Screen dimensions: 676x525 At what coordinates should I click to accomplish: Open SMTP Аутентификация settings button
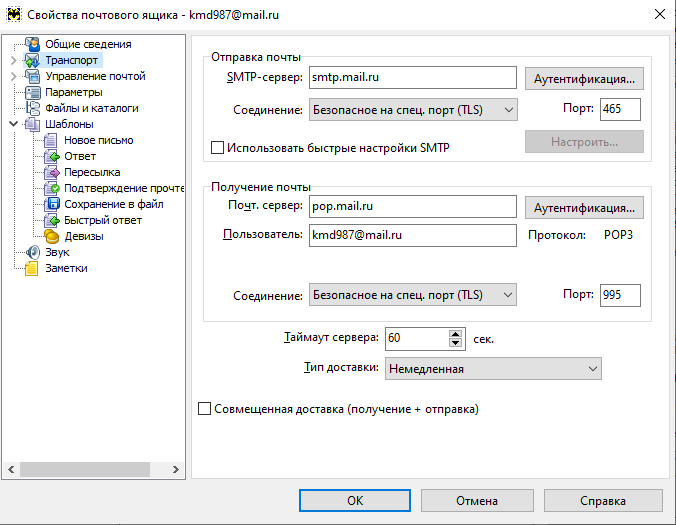[584, 78]
